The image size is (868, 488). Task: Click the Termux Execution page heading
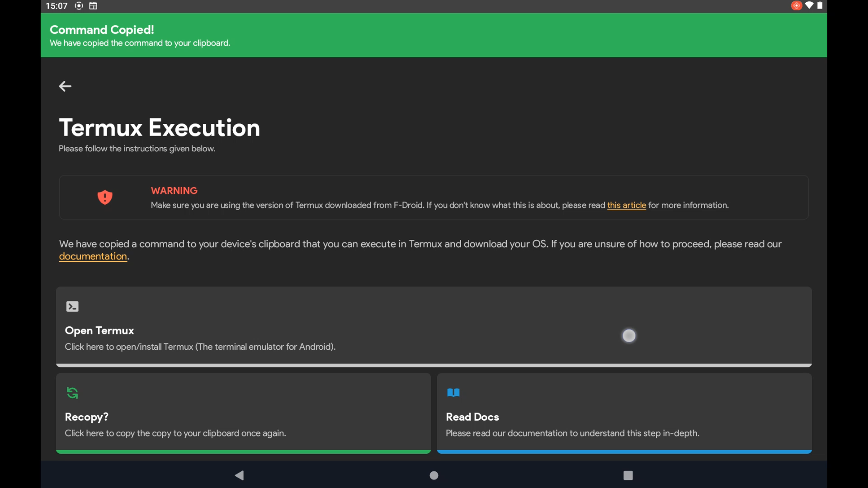(159, 128)
